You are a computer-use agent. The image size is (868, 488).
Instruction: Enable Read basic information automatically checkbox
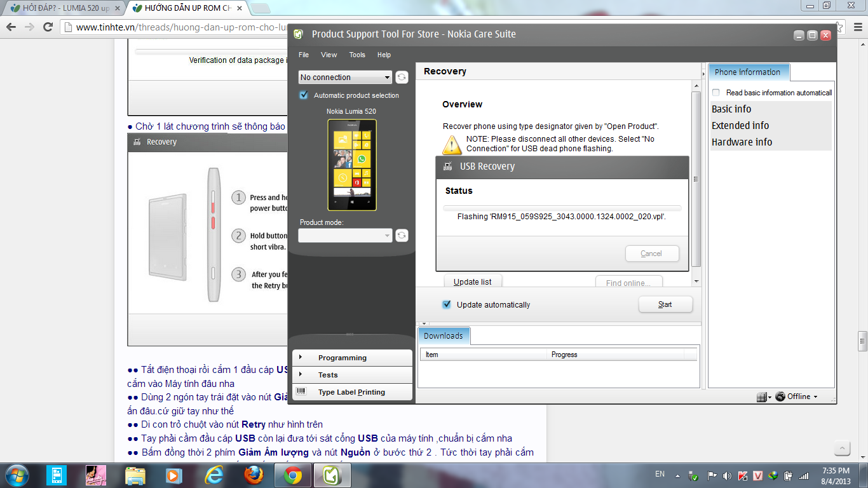[x=716, y=93]
